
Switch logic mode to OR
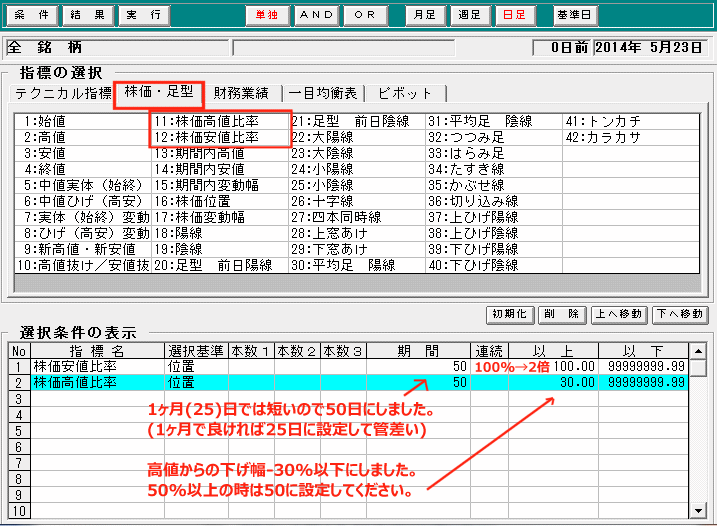click(x=367, y=16)
